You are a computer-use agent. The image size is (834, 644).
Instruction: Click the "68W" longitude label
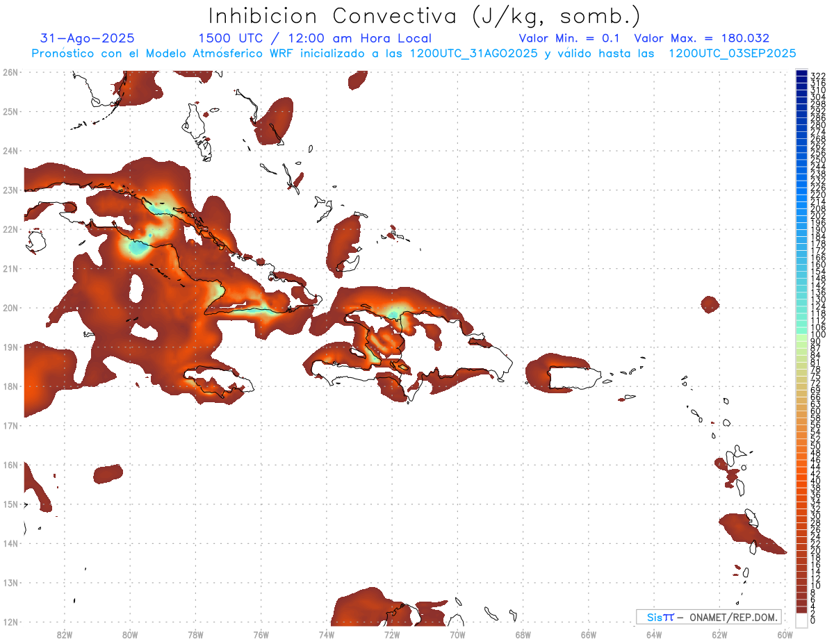pos(523,634)
